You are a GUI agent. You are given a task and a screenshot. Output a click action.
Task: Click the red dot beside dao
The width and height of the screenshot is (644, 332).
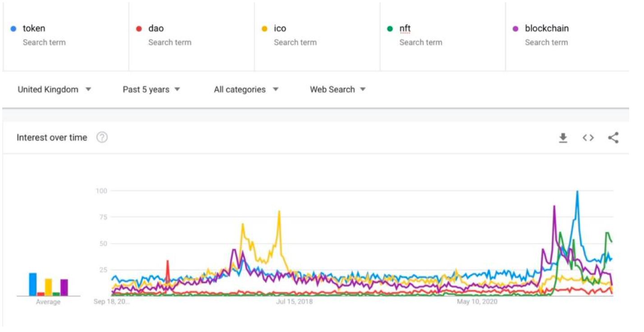click(139, 29)
